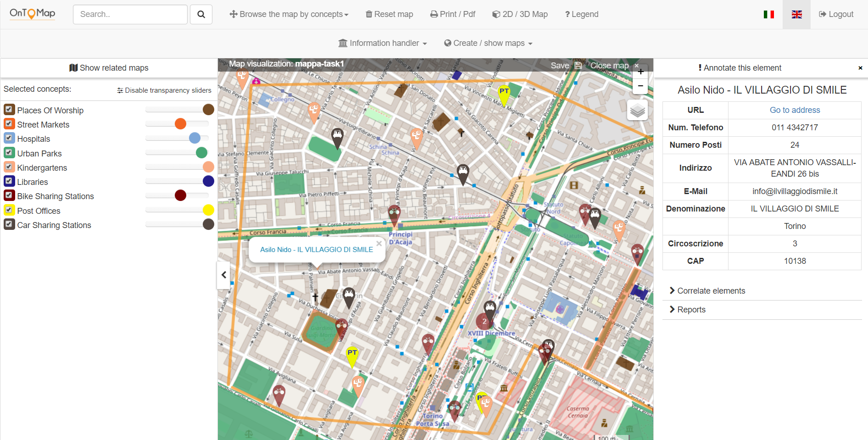This screenshot has height=440, width=868.
Task: Collapse the left panel arrow
Action: click(223, 275)
